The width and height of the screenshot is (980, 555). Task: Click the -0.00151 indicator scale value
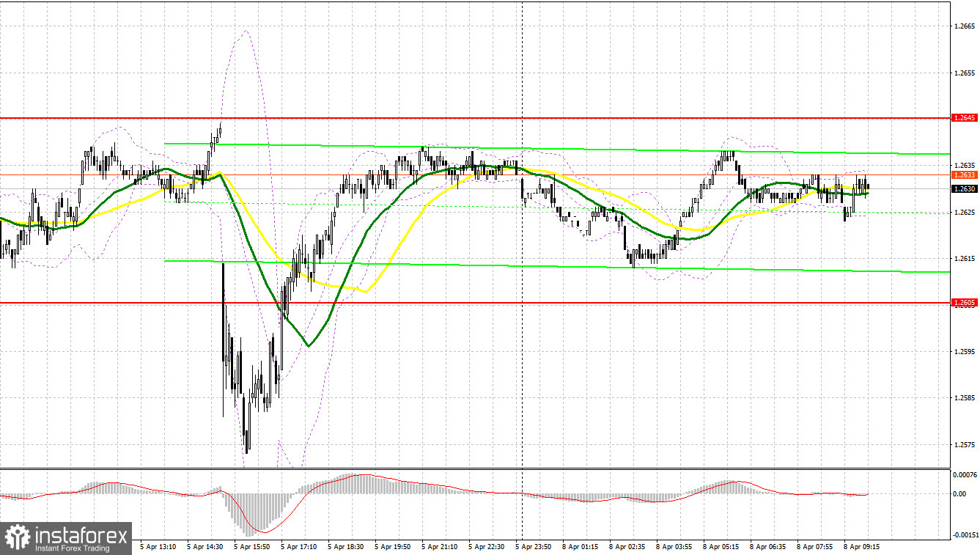(x=965, y=534)
